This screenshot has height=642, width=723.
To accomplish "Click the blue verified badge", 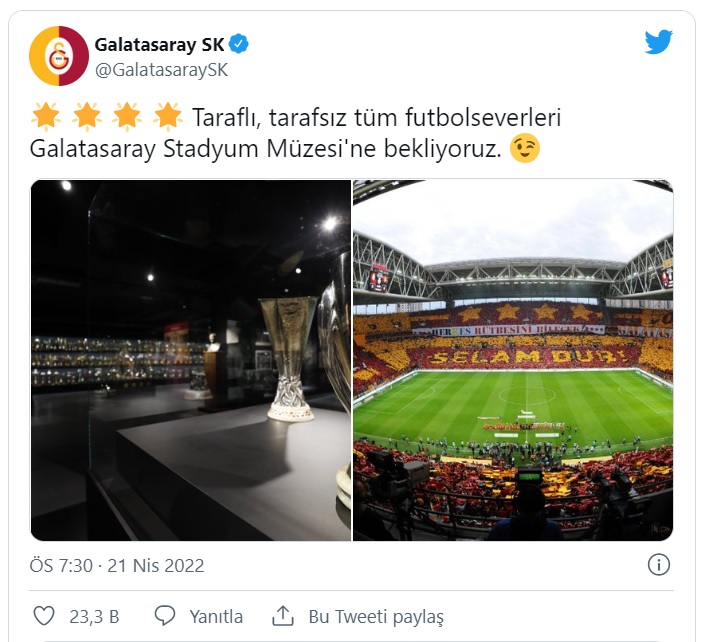I will coord(239,44).
